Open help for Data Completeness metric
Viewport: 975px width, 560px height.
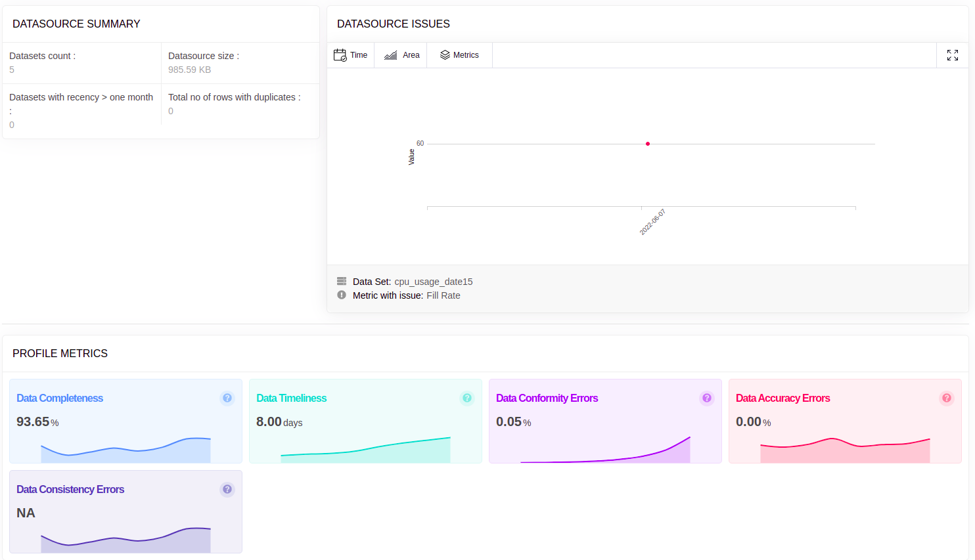(227, 398)
